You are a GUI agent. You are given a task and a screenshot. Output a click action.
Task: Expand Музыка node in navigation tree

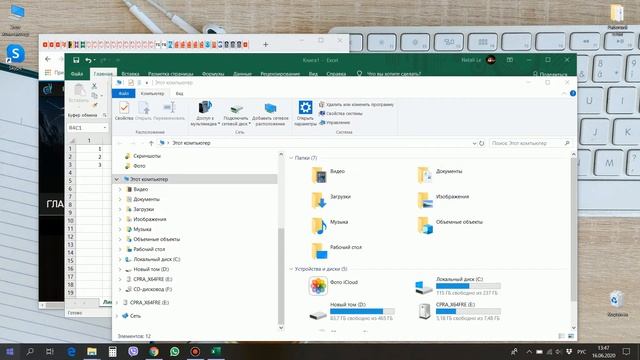coord(120,229)
